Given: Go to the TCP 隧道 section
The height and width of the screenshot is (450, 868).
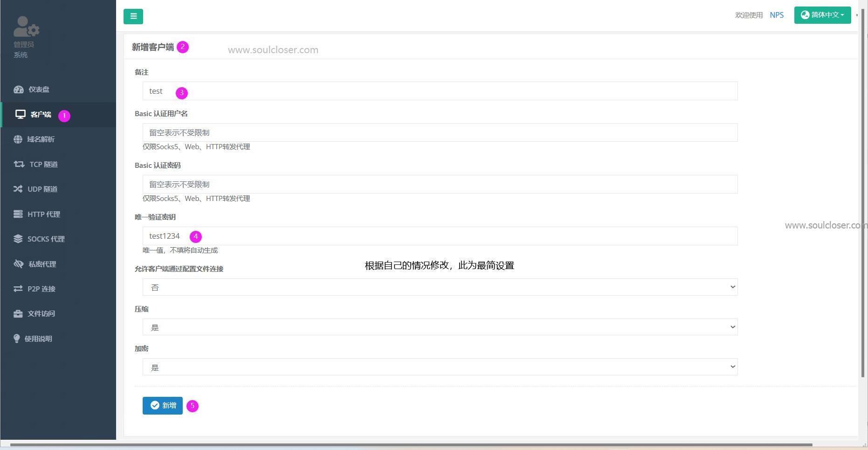Looking at the screenshot, I should 43,164.
